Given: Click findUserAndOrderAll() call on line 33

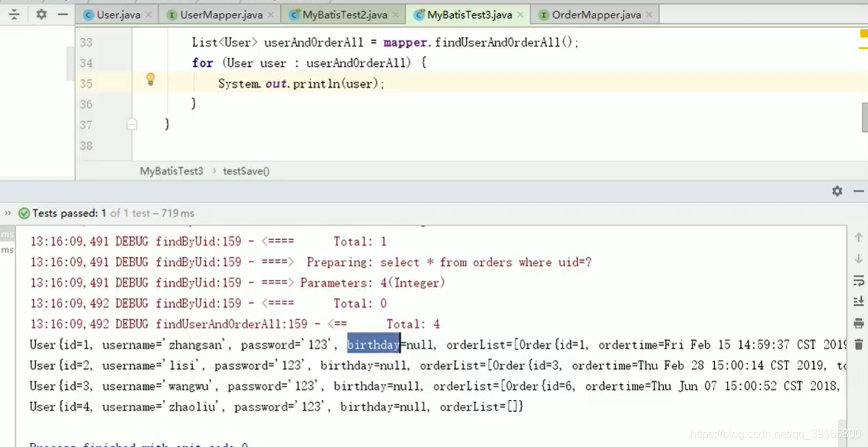Looking at the screenshot, I should [507, 43].
